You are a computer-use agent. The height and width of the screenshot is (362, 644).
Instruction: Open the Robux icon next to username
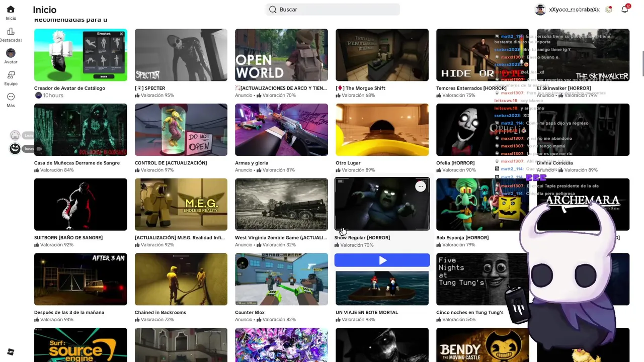coord(609,9)
